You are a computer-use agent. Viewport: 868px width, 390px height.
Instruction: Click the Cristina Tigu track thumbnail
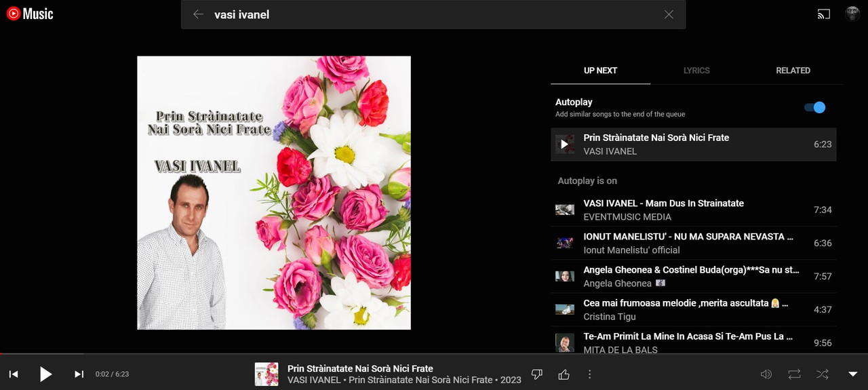[564, 309]
